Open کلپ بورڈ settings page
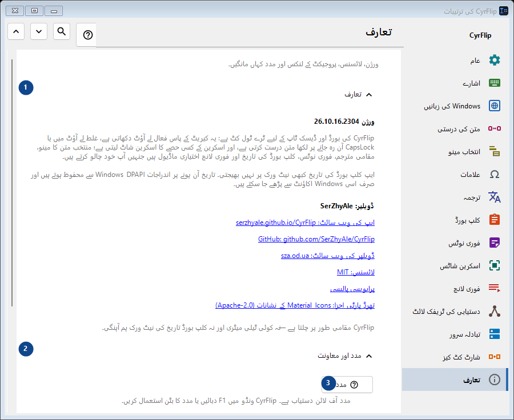This screenshot has height=420, width=514. [x=455, y=220]
